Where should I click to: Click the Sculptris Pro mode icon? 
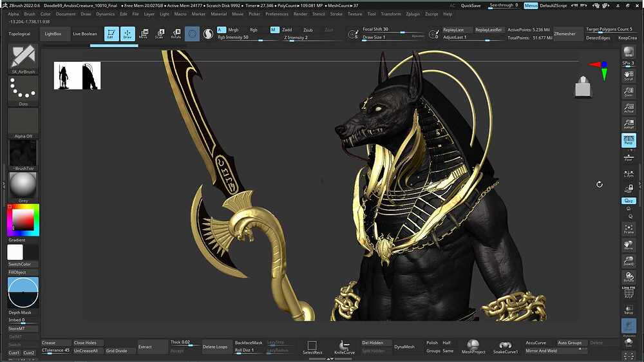pos(208,33)
